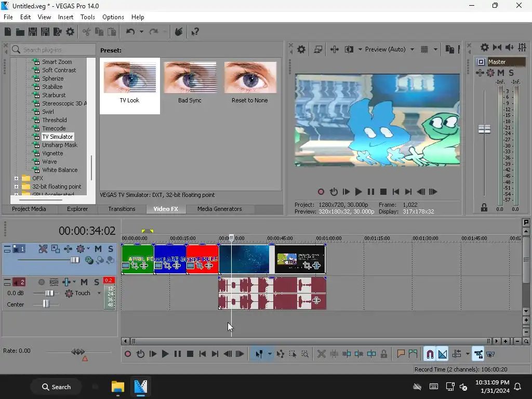Select the White Balance plug-in
This screenshot has height=399, width=532.
(x=59, y=170)
